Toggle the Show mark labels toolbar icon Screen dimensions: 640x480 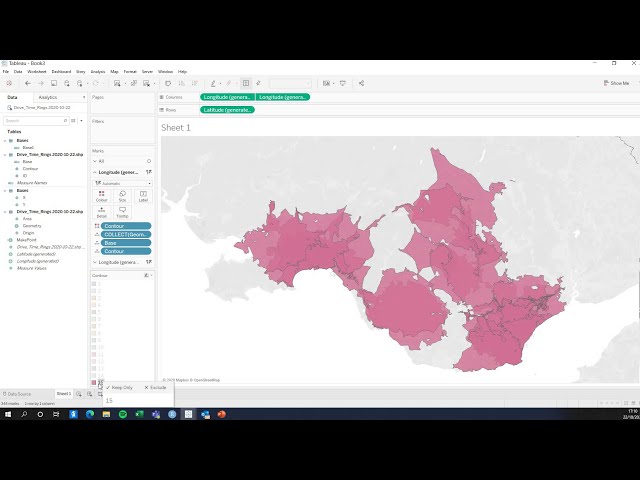tap(246, 83)
